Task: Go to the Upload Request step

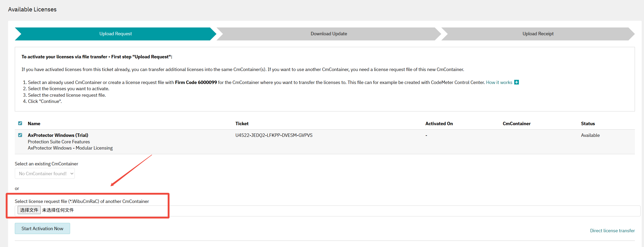Action: 116,34
